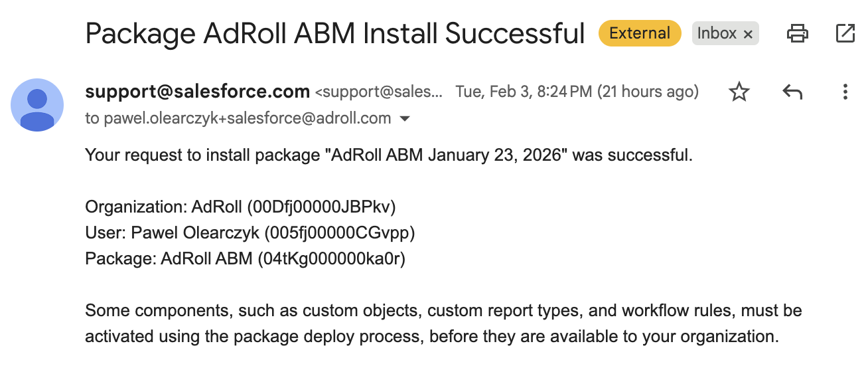Click the yellow External badge
Screen dimensions: 868x372
click(x=640, y=33)
